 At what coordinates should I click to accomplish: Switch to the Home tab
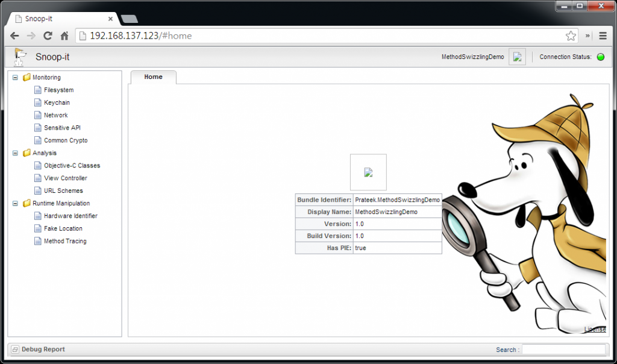(153, 77)
